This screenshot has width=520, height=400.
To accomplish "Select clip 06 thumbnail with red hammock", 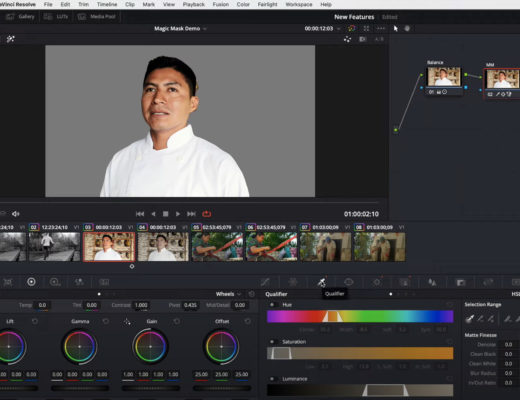I will [x=271, y=247].
